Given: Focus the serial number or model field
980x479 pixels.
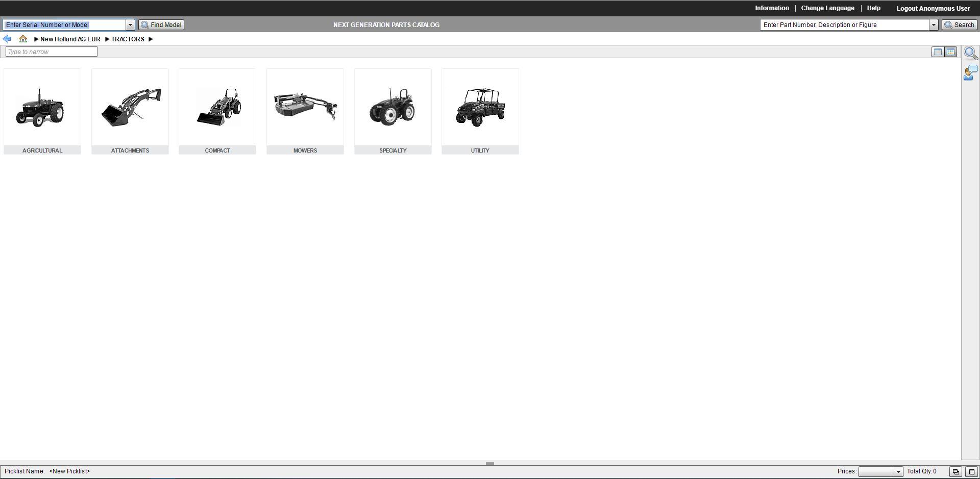Looking at the screenshot, I should [64, 25].
